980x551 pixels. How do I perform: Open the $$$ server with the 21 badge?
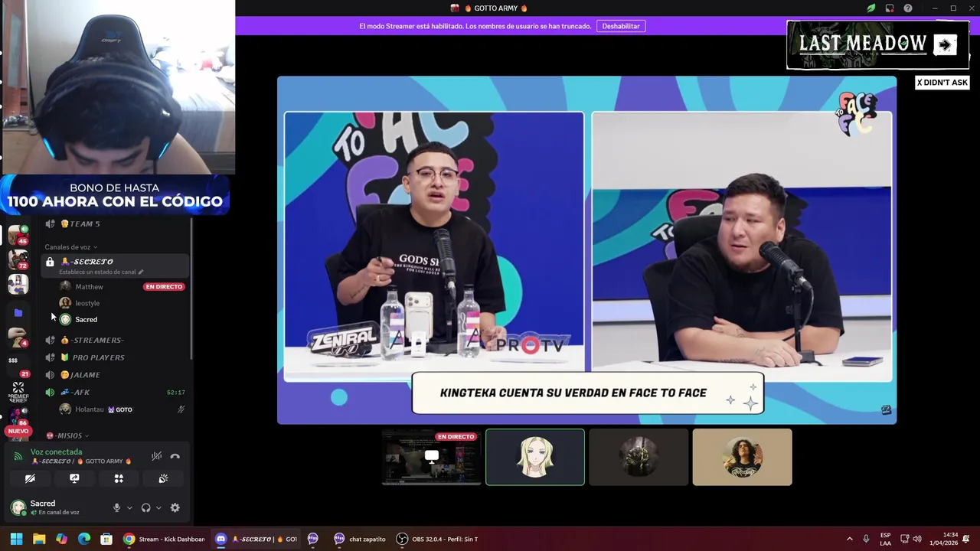[x=18, y=364]
